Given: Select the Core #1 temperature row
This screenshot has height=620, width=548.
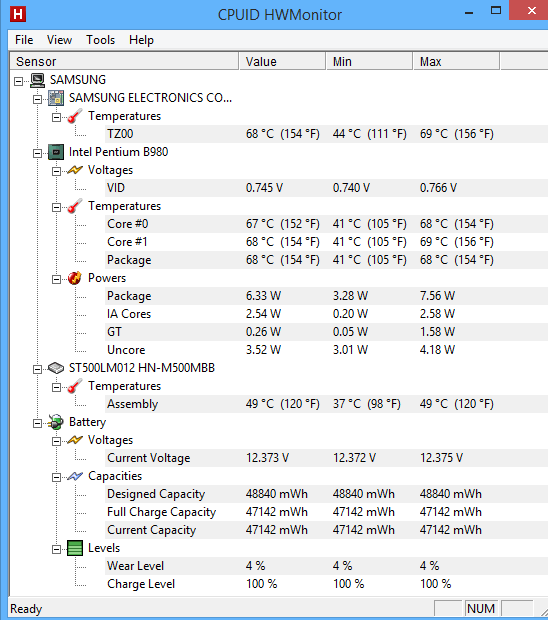Looking at the screenshot, I should (327, 242).
